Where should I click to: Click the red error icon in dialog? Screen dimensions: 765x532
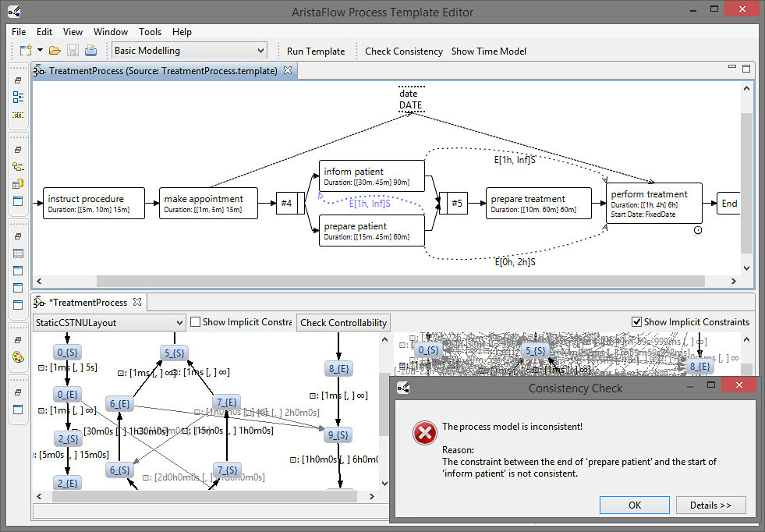click(424, 433)
